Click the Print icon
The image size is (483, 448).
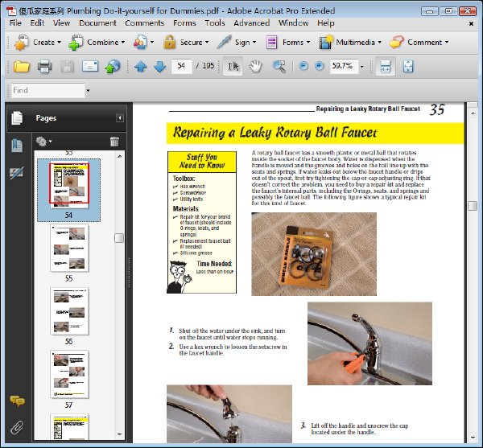tap(44, 66)
